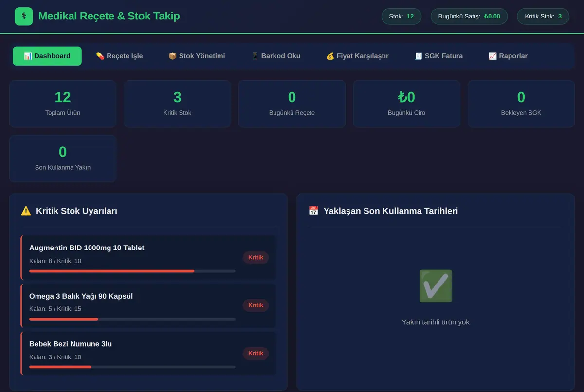Click the Omega 3 stock level progress bar

coord(132,319)
